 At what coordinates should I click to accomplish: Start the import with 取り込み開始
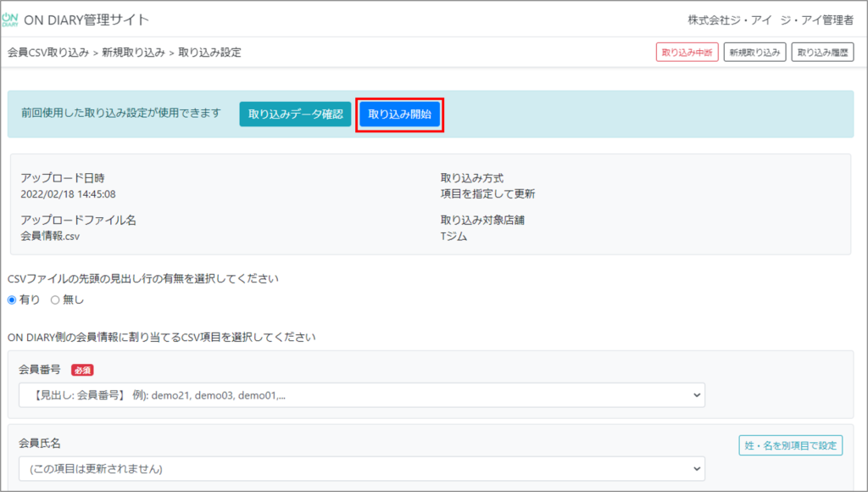(399, 115)
